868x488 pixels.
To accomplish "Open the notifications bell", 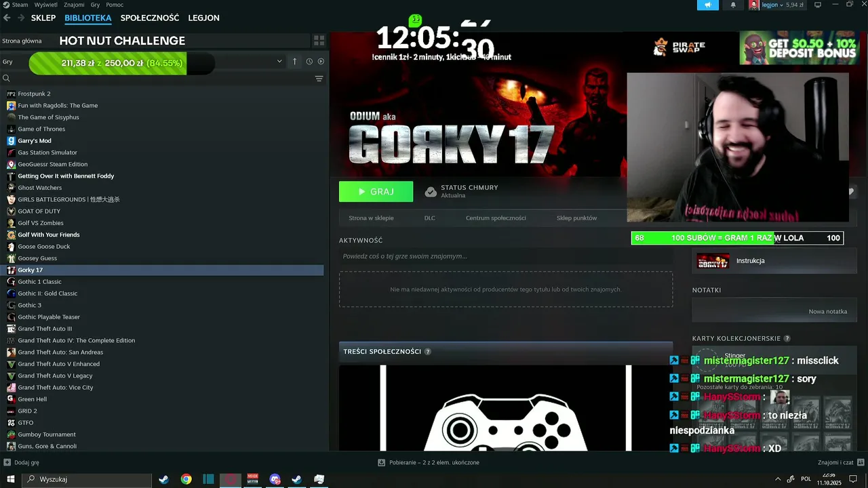I will pos(733,5).
